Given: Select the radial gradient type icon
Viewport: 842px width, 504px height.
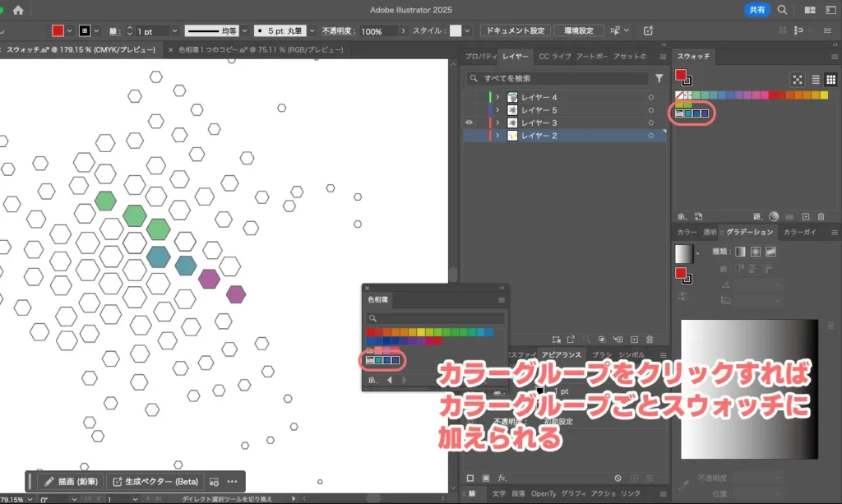Looking at the screenshot, I should [x=755, y=252].
